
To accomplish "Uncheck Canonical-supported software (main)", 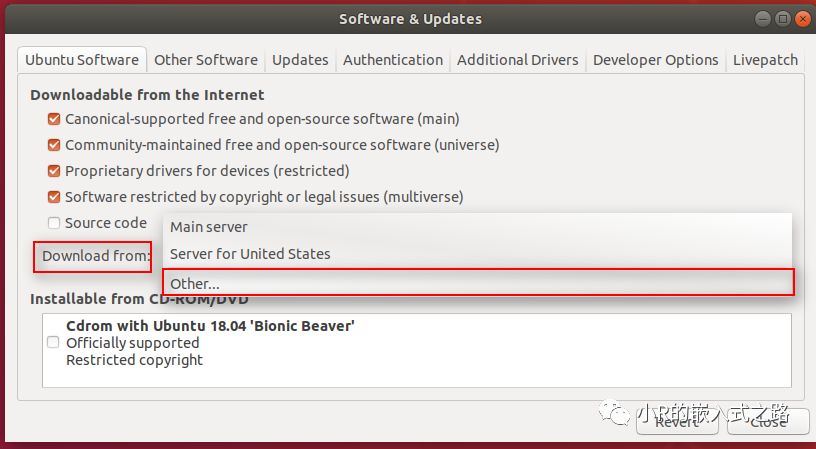I will [x=54, y=119].
